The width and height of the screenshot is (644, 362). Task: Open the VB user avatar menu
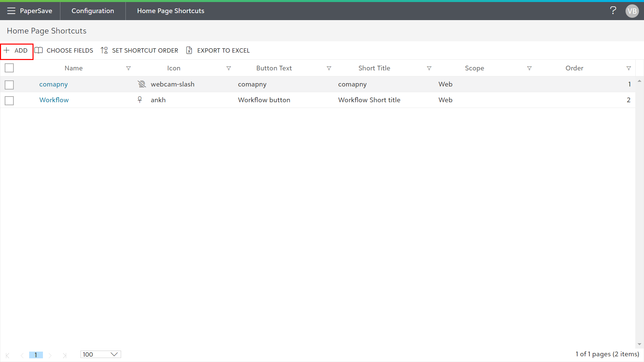click(632, 11)
